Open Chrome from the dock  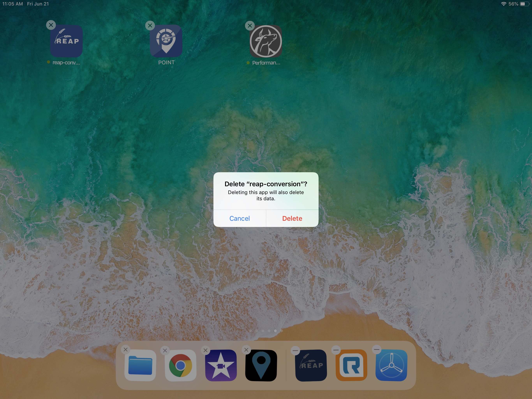(x=180, y=365)
